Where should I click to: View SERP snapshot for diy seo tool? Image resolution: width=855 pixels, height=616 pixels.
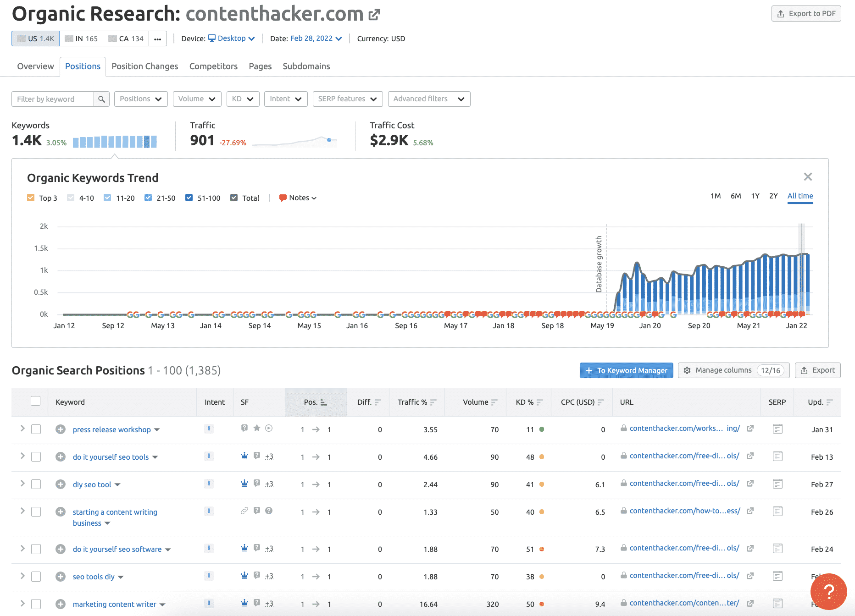pos(777,484)
